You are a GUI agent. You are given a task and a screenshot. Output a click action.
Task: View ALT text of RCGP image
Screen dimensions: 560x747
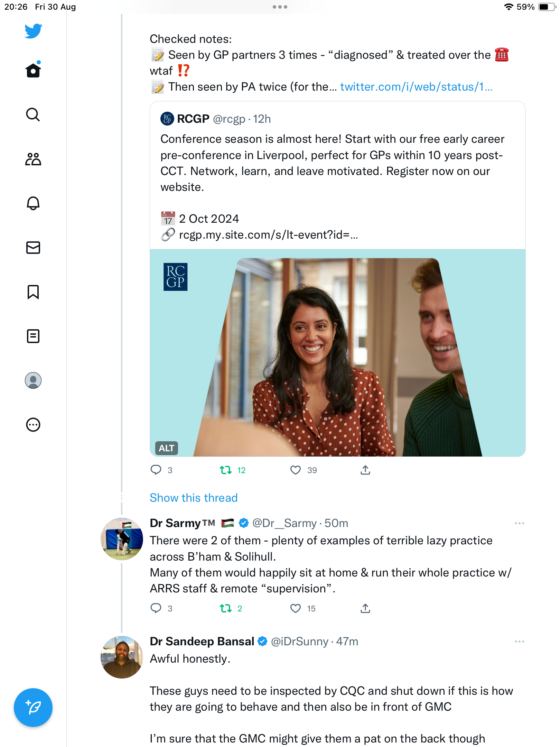click(x=166, y=448)
